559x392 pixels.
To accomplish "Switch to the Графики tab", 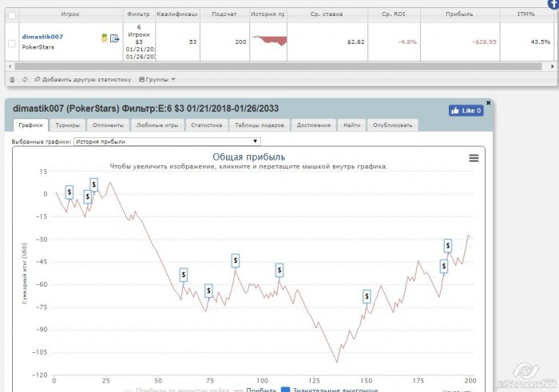I will coord(30,125).
